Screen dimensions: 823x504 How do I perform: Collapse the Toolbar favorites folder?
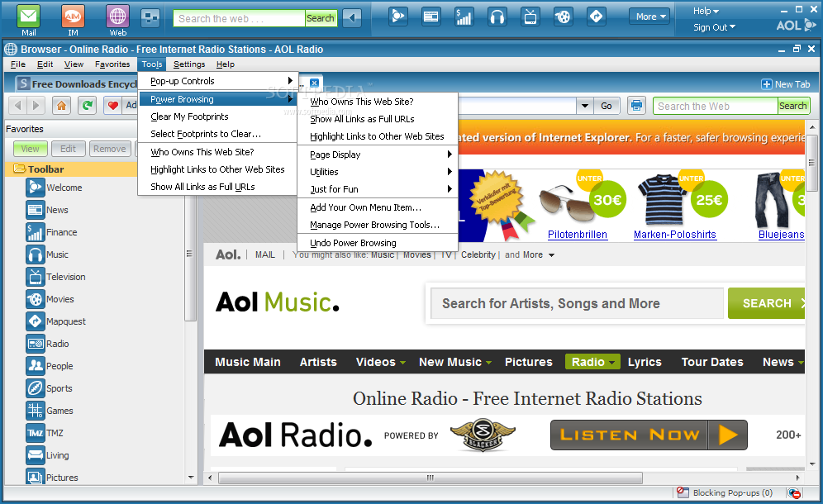[x=20, y=169]
